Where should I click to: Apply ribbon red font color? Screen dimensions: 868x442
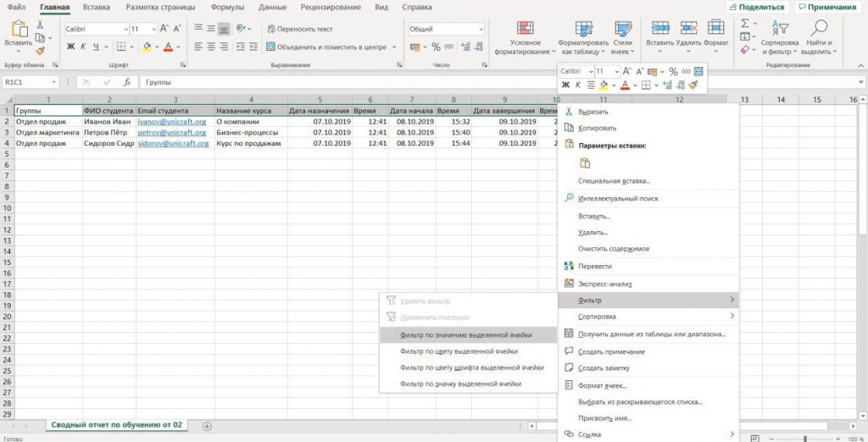click(169, 47)
